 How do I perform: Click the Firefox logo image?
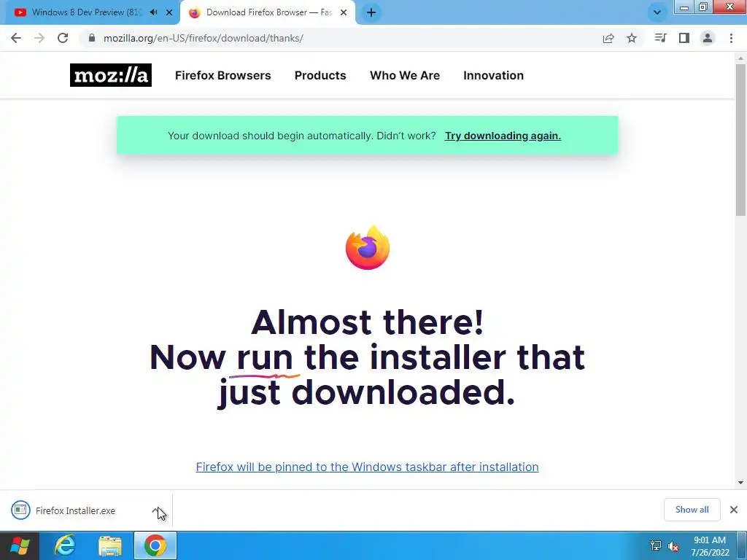[x=368, y=248]
